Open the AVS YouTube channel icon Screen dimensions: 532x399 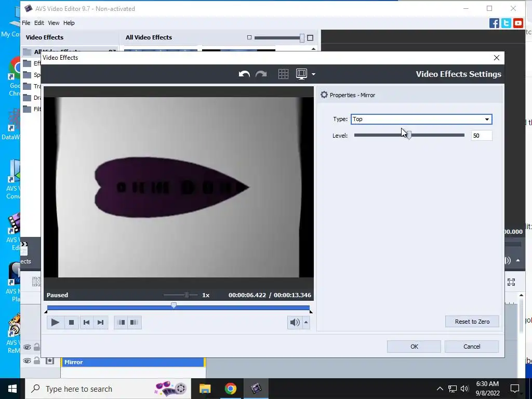(518, 23)
